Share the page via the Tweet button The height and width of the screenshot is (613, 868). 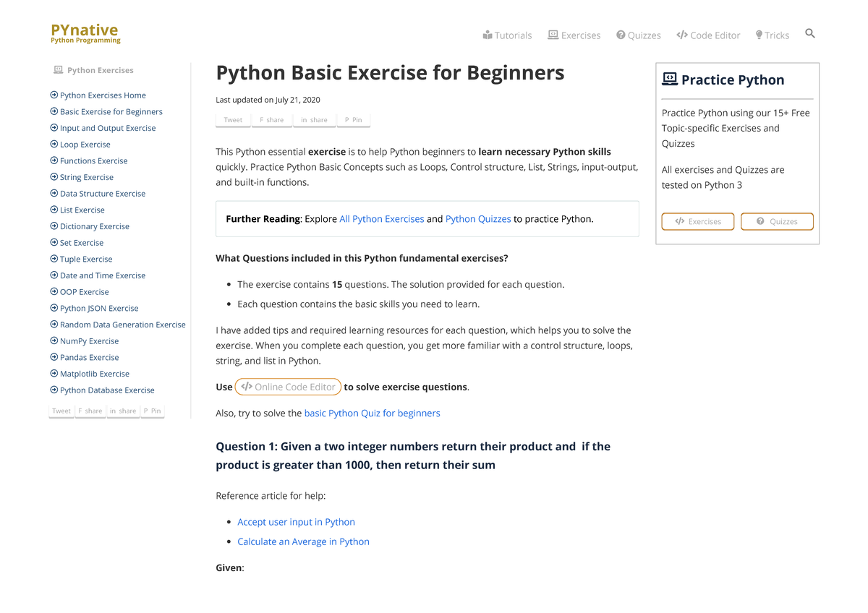point(232,119)
